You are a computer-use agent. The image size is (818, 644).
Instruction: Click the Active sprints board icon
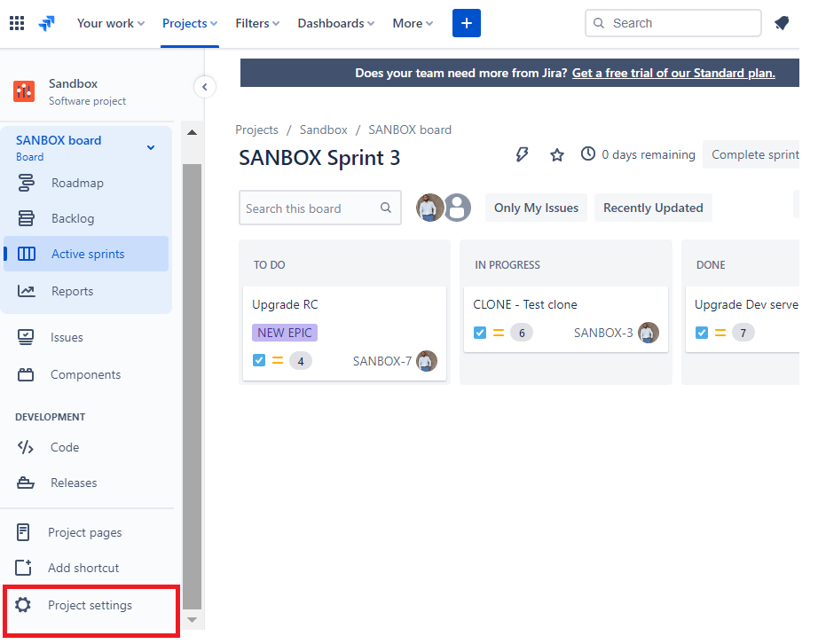click(x=26, y=254)
